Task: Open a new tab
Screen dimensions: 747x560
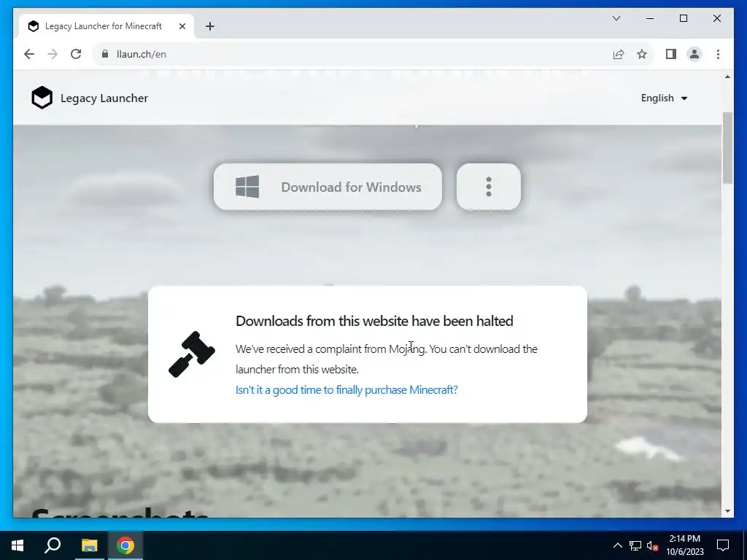Action: (209, 26)
